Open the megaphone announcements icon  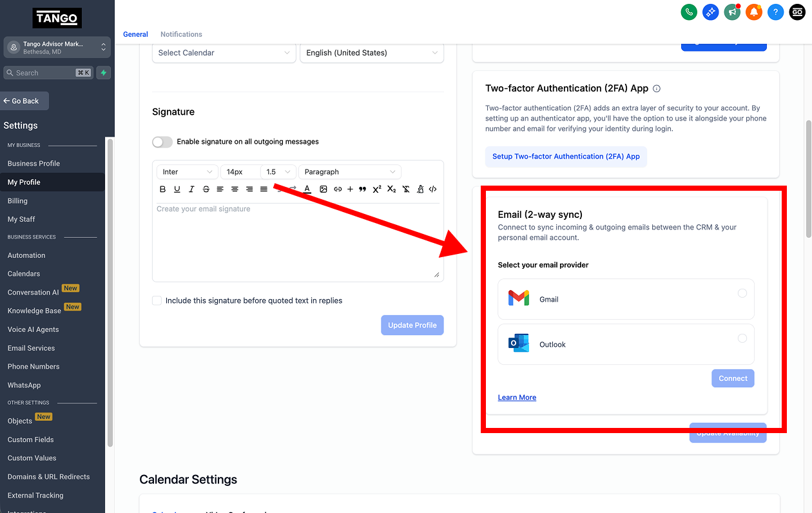coord(732,12)
